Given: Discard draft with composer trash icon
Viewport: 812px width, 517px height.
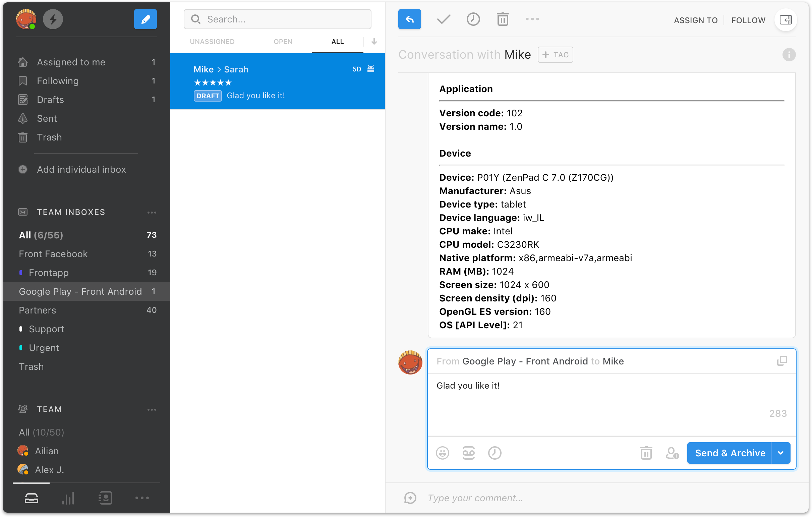Looking at the screenshot, I should (x=646, y=453).
